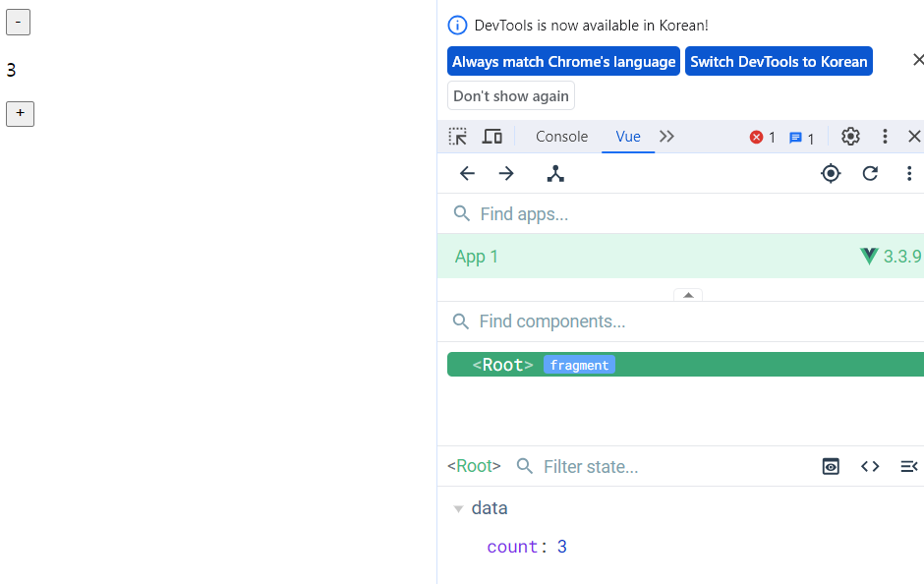The width and height of the screenshot is (924, 584).
Task: Click the plus increment button
Action: 20,114
